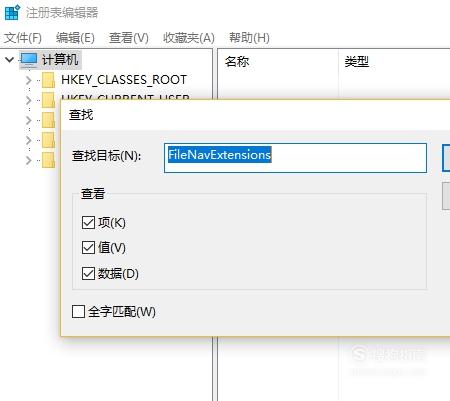Click the 查找目标 input field
This screenshot has width=450, height=401.
click(295, 158)
